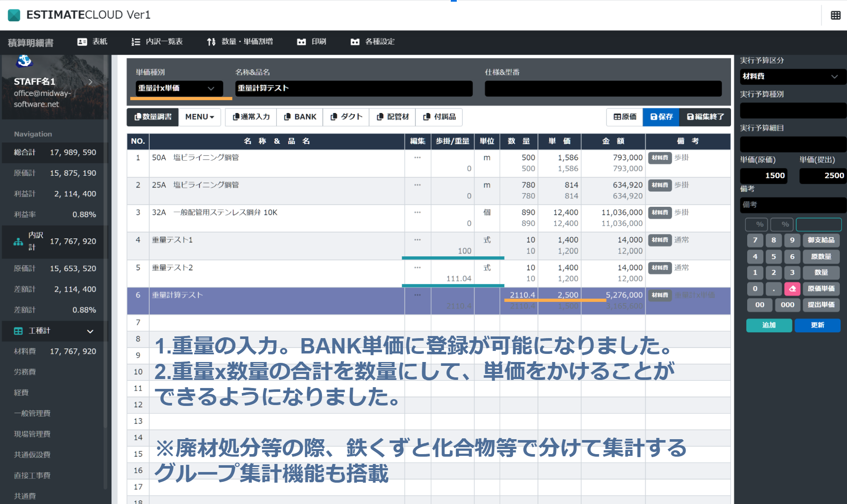The height and width of the screenshot is (504, 847).
Task: Click the pink eraser key on keypad
Action: click(x=792, y=289)
